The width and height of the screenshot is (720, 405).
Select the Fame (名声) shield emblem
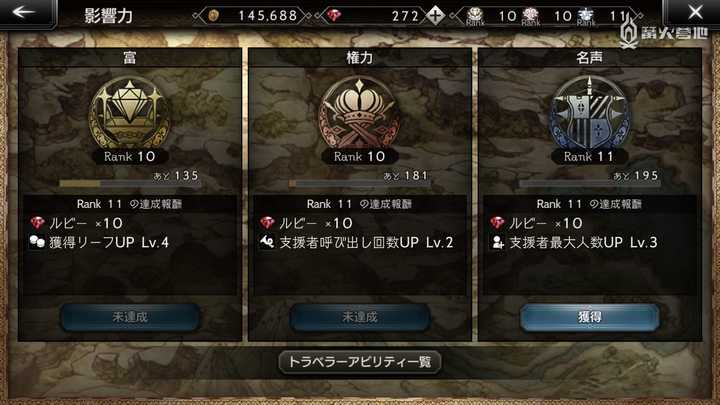tap(590, 113)
